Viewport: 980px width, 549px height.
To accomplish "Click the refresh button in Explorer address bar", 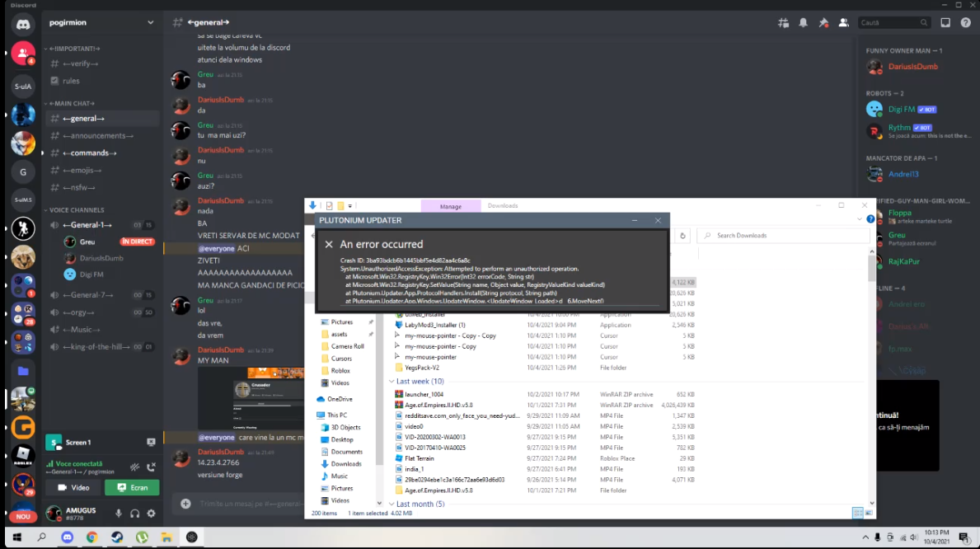I will point(682,236).
